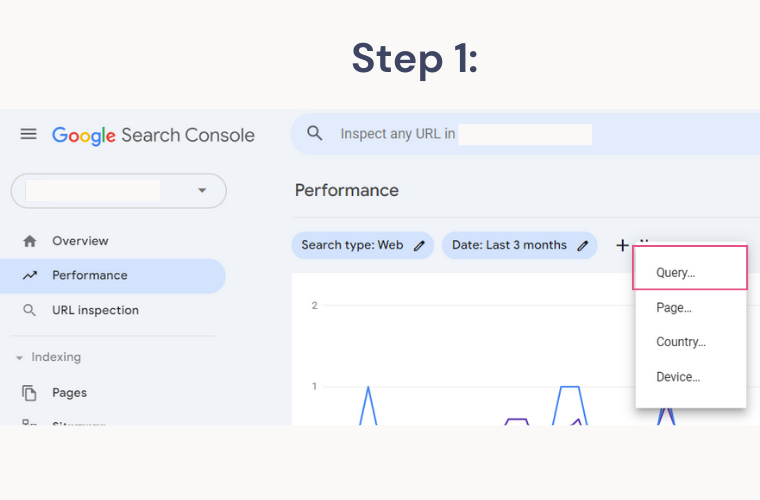Click the search magnifier icon in URL bar
This screenshot has width=760, height=500.
coord(315,133)
